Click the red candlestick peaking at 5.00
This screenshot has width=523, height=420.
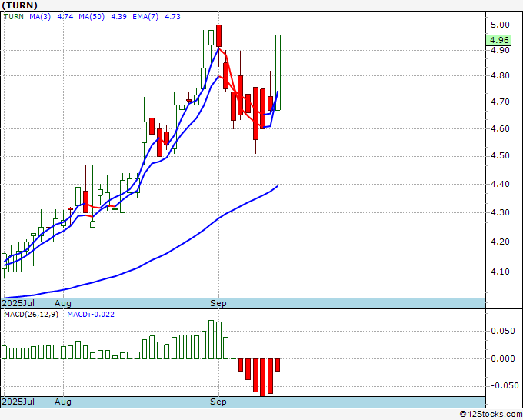(x=218, y=35)
